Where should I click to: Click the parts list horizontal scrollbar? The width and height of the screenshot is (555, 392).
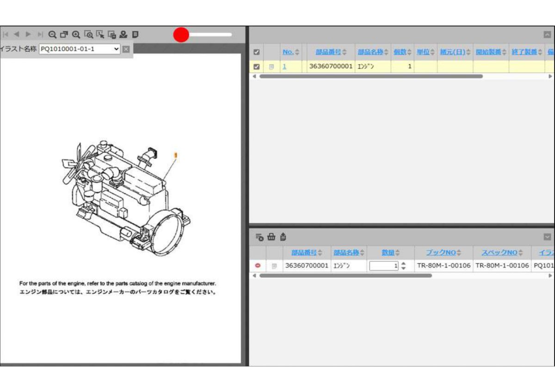point(371,76)
